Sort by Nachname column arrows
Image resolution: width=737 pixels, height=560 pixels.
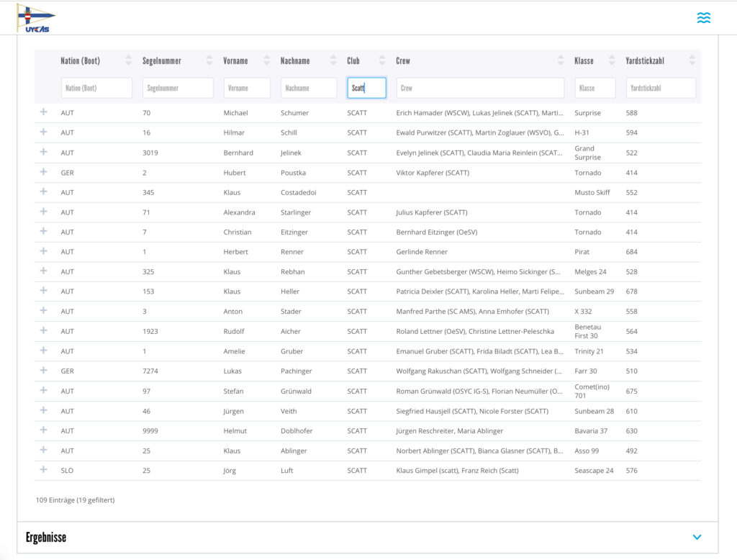333,60
